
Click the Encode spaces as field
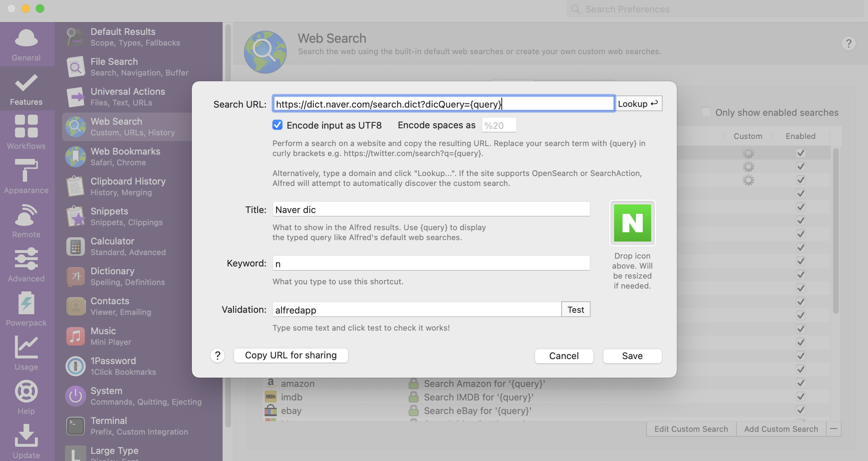(x=499, y=125)
